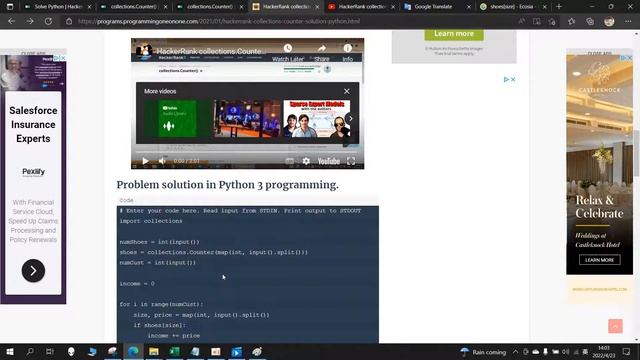Viewport: 640px width, 360px height.
Task: Go forward in browser history
Action: (30, 21)
